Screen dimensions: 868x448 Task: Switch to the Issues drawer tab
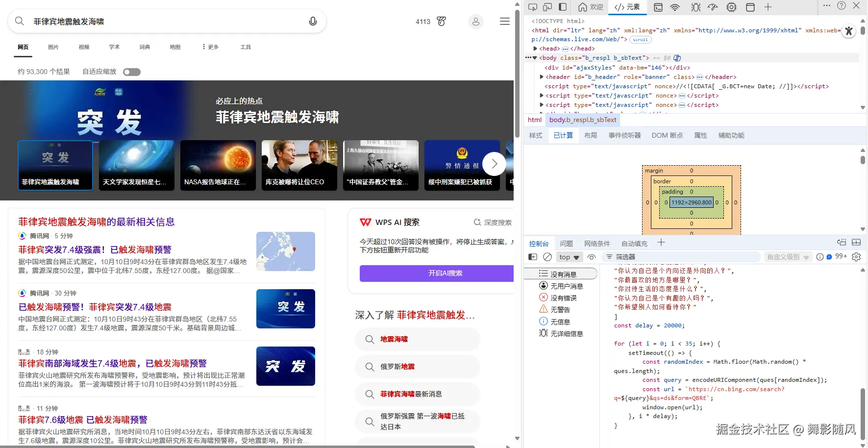(x=567, y=244)
